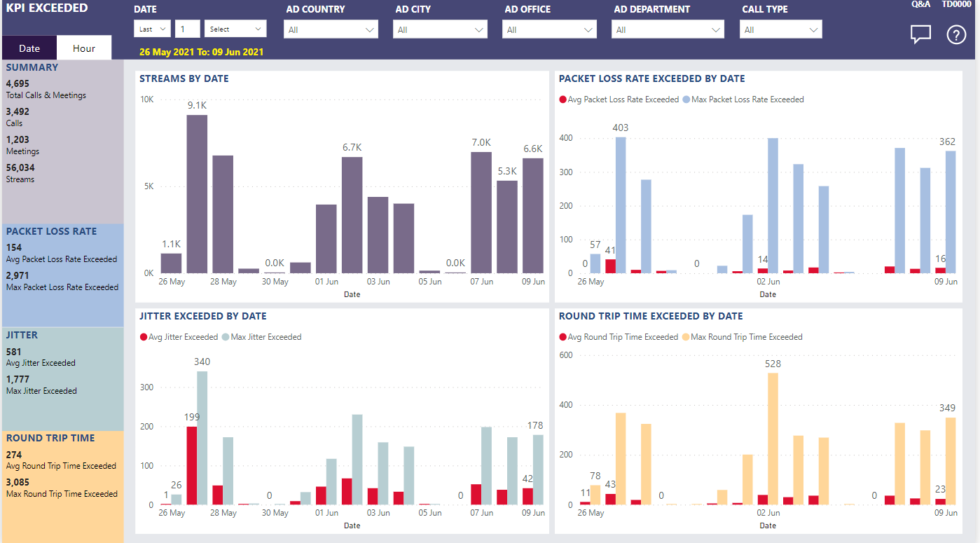Select the 6.7K bar in Streams chart
This screenshot has height=543, width=980.
pos(352,215)
